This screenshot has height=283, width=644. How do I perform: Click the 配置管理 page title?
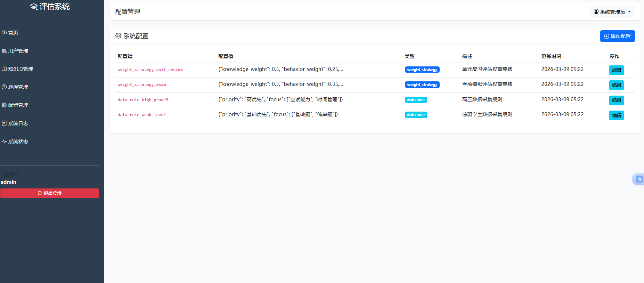coord(128,12)
